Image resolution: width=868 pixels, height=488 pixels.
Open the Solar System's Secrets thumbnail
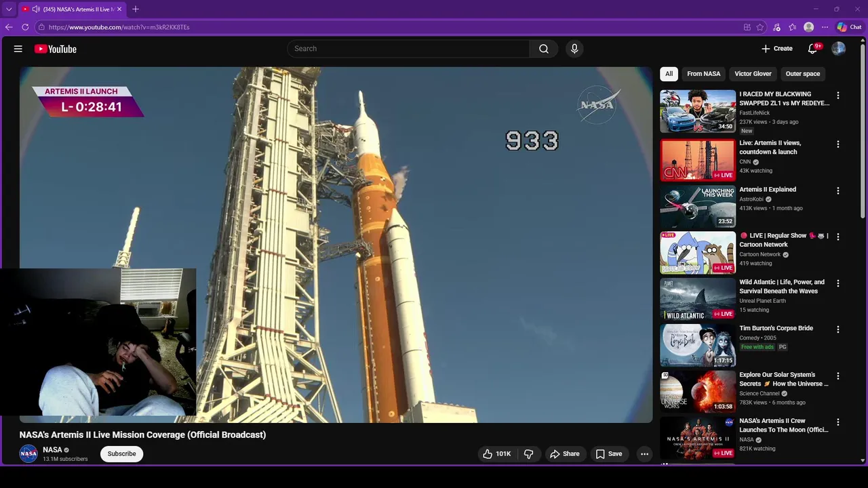[x=698, y=391]
